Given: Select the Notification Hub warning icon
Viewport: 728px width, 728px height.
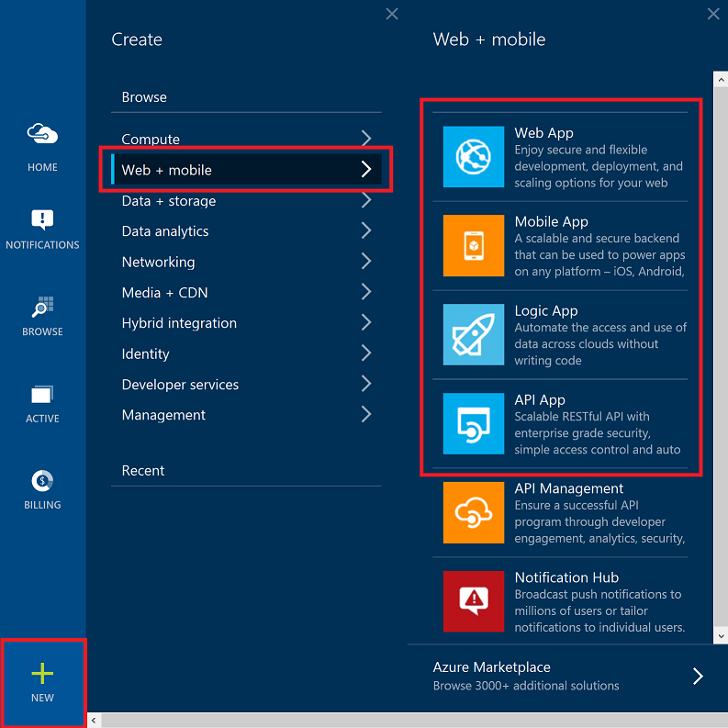Looking at the screenshot, I should click(x=474, y=601).
